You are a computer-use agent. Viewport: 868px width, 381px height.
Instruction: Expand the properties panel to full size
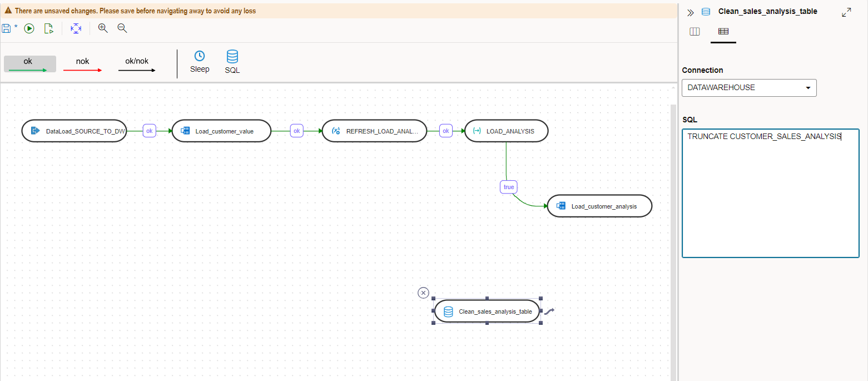[847, 12]
